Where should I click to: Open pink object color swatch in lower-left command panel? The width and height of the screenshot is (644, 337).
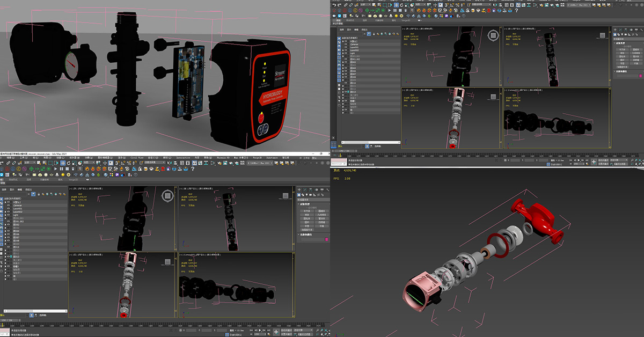327,239
